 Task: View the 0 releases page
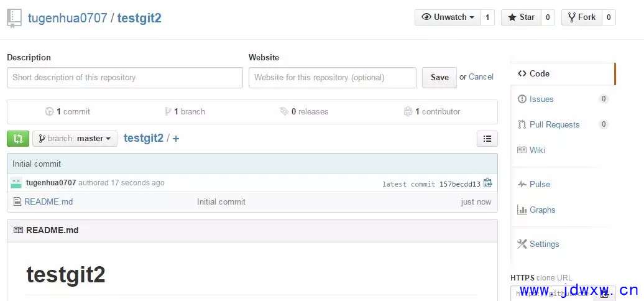coord(305,112)
